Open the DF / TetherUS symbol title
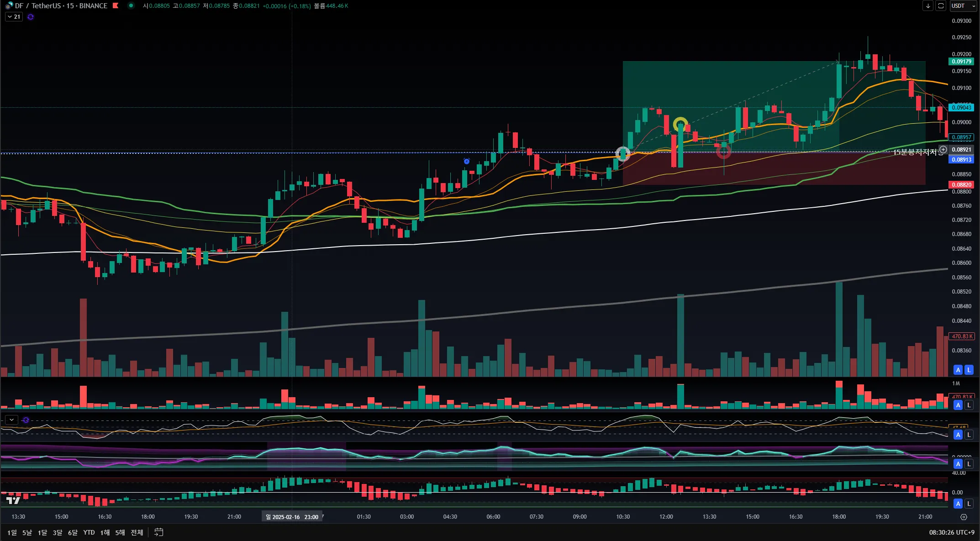This screenshot has width=980, height=541. coord(61,5)
